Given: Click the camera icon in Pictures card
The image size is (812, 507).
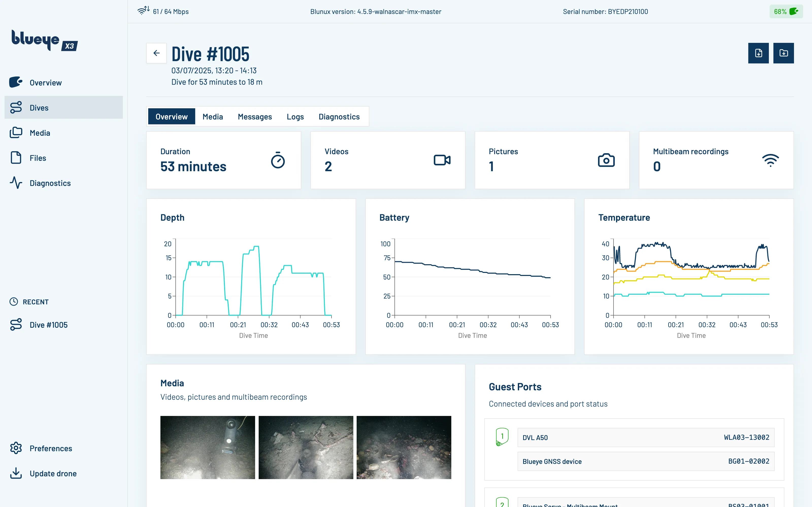Looking at the screenshot, I should pyautogui.click(x=606, y=160).
